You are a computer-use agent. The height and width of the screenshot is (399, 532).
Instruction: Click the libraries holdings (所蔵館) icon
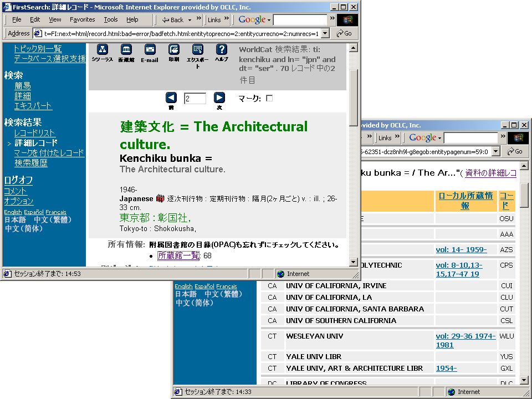(126, 49)
